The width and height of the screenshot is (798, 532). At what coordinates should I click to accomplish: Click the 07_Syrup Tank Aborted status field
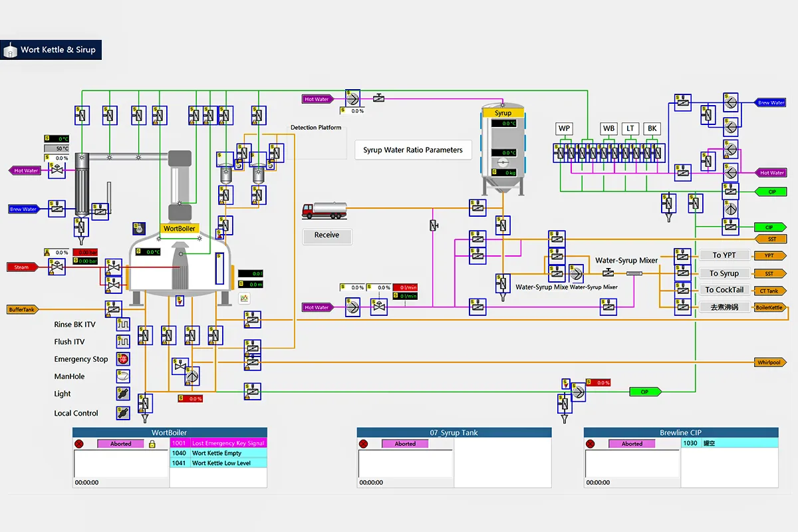(x=405, y=444)
